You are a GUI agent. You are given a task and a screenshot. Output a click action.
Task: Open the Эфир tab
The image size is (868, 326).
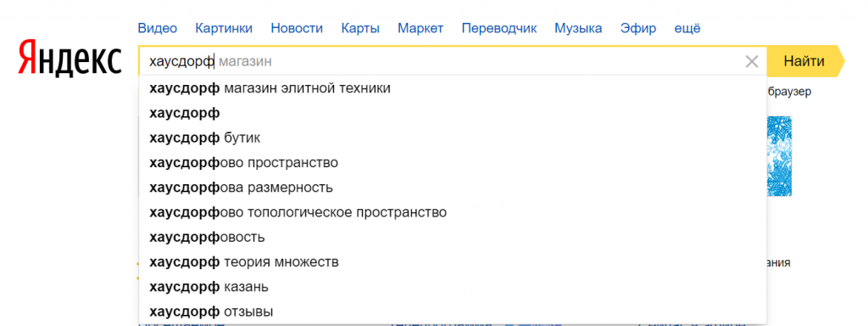pos(638,28)
